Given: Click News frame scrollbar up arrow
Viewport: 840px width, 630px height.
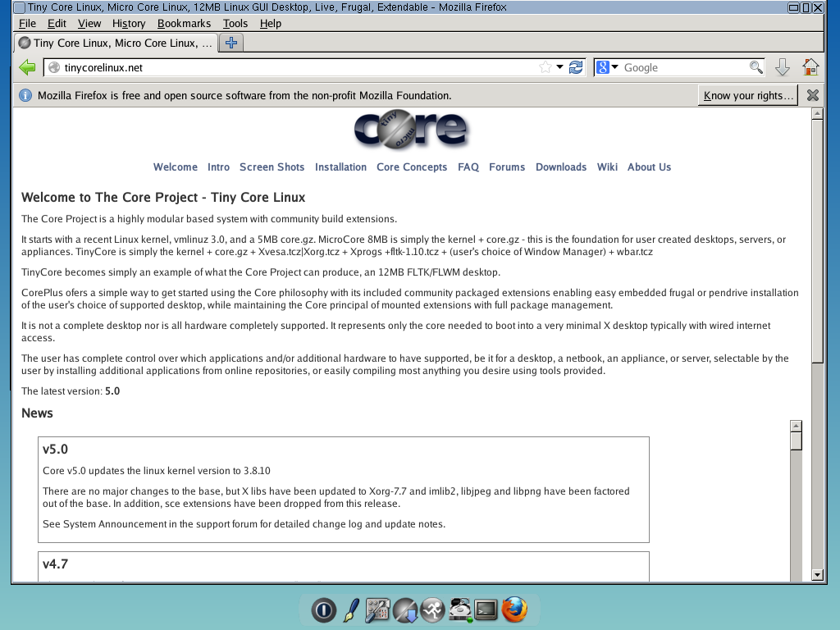Looking at the screenshot, I should (x=796, y=426).
